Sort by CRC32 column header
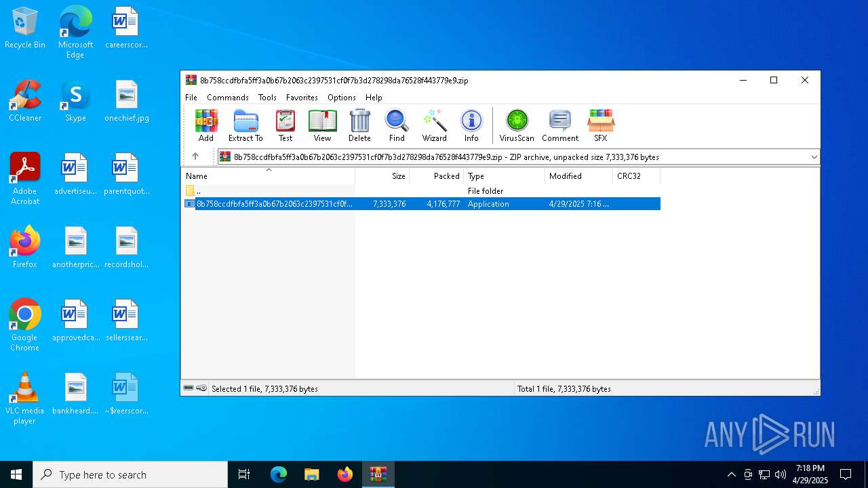Viewport: 868px width, 488px height. tap(637, 176)
